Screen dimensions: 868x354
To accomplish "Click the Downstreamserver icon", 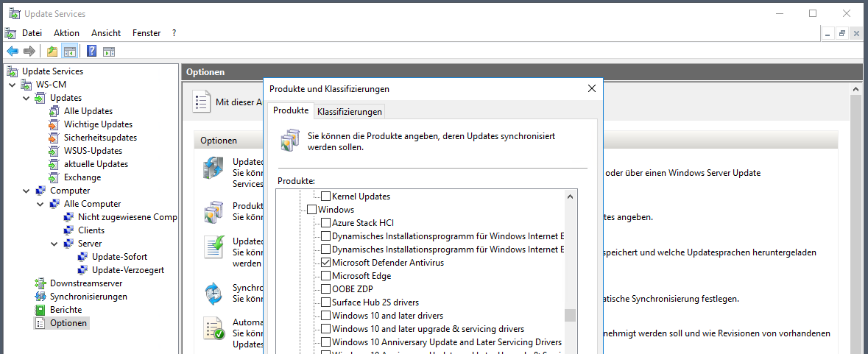I will 40,283.
